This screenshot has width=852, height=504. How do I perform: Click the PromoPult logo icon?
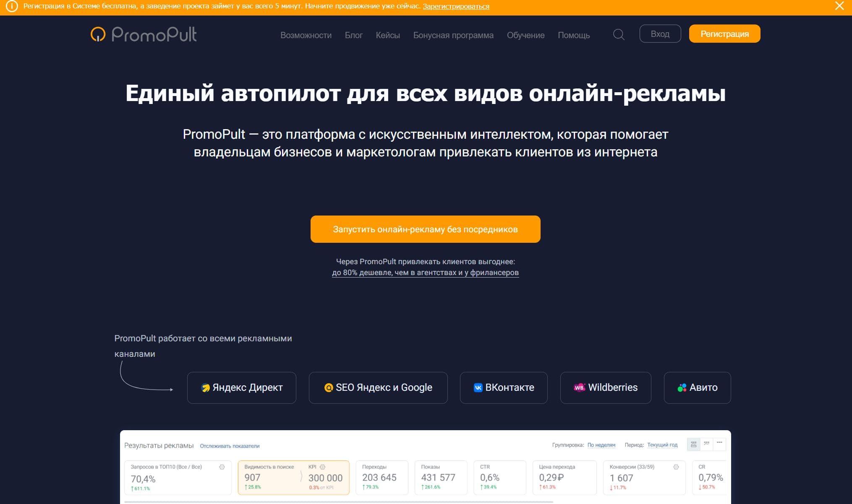[98, 34]
